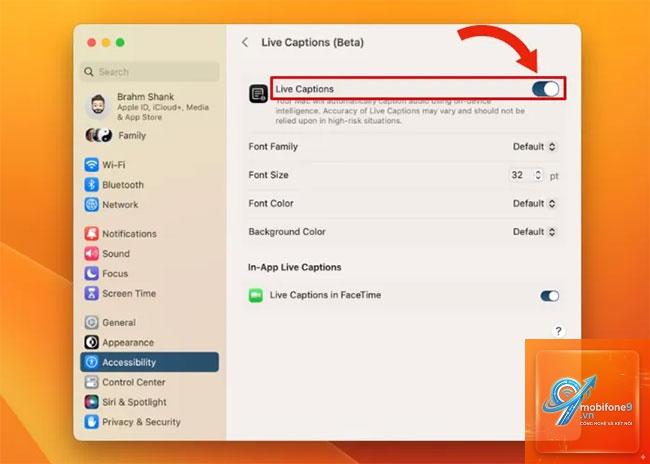Click the Focus moon icon
The height and width of the screenshot is (464, 650).
tap(91, 273)
